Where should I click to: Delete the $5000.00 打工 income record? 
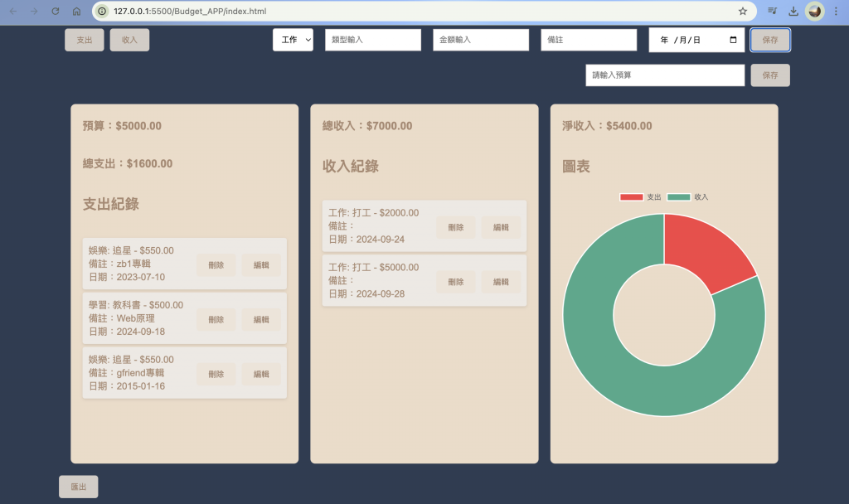456,282
